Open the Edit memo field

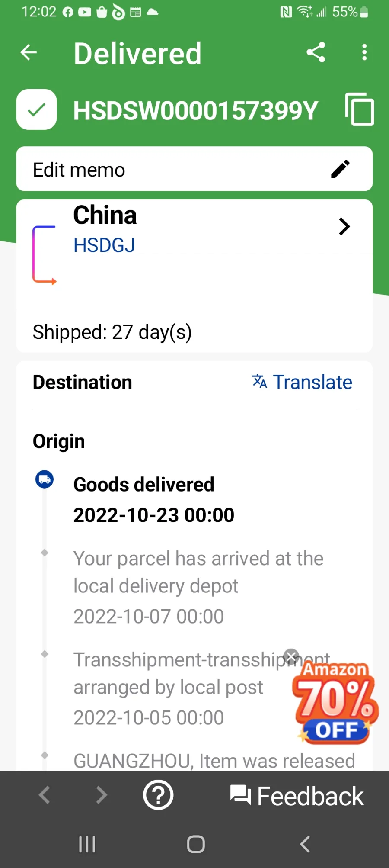coord(194,169)
